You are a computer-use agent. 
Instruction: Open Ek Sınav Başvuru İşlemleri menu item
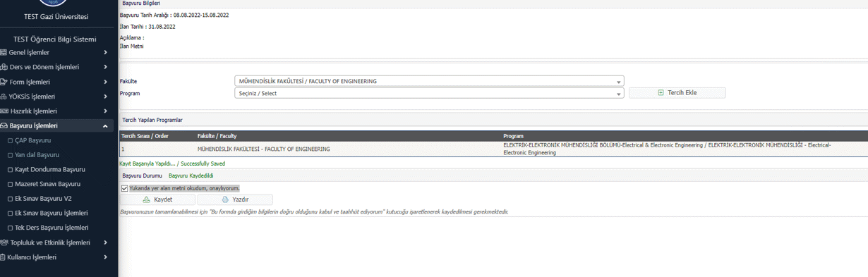click(x=51, y=214)
